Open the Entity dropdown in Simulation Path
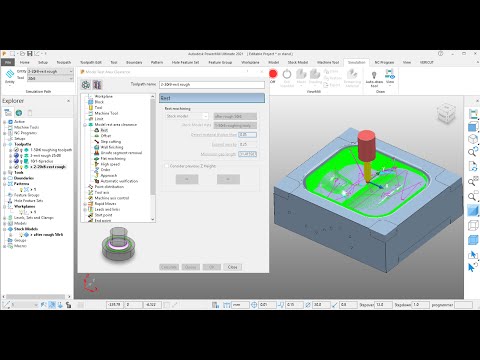Image resolution: width=480 pixels, height=360 pixels. pos(50,71)
